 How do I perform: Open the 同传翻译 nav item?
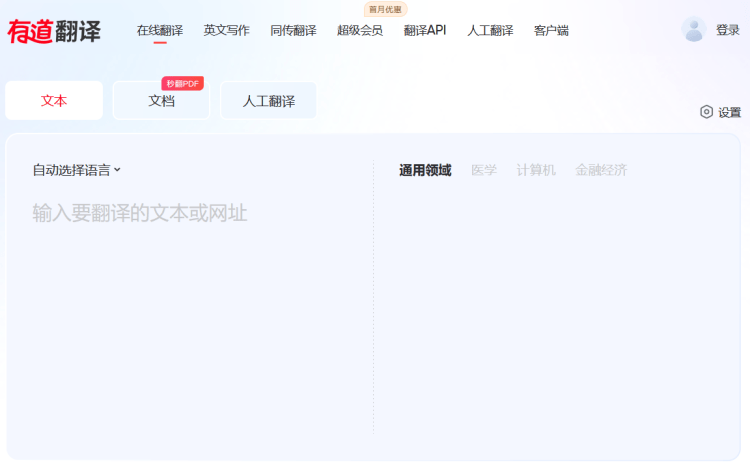[x=293, y=31]
